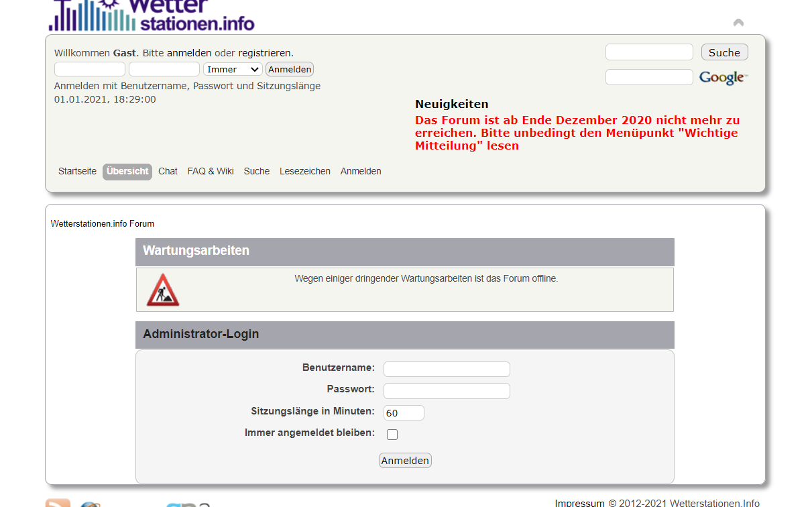This screenshot has height=507, width=812.
Task: Click the 'registrieren' link in welcome text
Action: click(264, 53)
